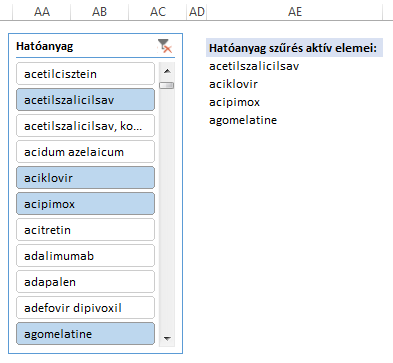
Task: Toggle the acetilcisztein slicer item
Action: [85, 74]
